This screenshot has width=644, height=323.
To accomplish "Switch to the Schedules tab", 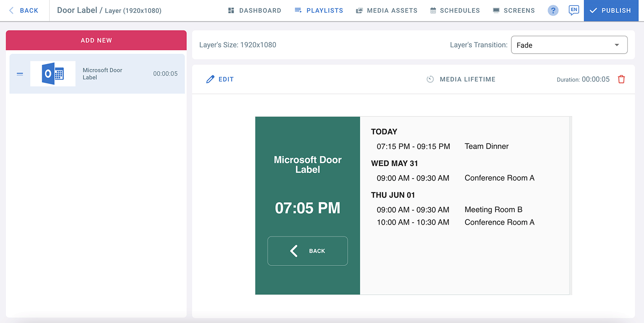I will [x=455, y=11].
